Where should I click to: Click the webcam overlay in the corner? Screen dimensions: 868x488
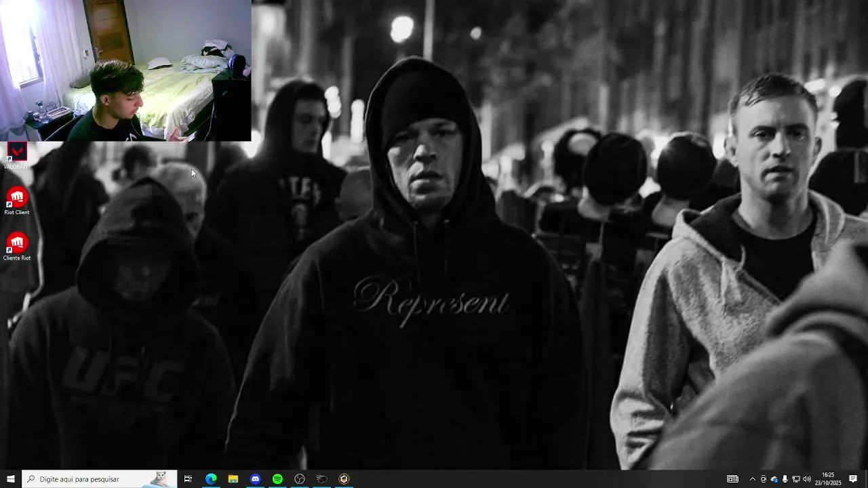click(x=125, y=70)
